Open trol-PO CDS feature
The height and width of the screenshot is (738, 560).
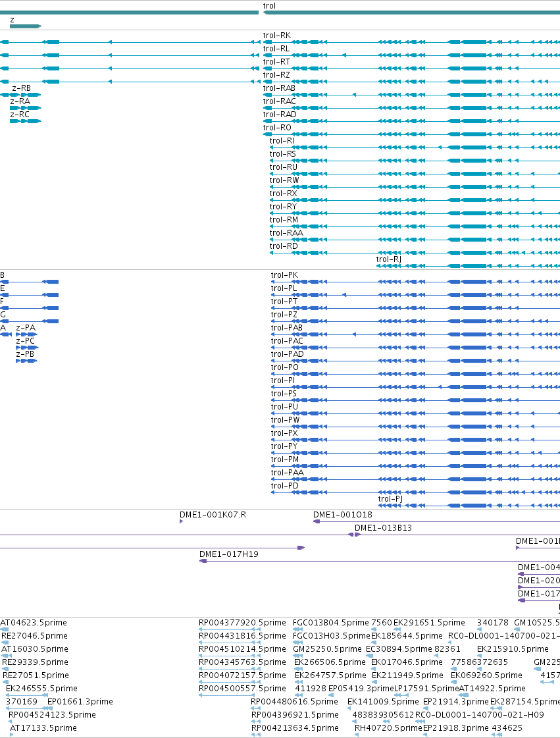pos(285,367)
